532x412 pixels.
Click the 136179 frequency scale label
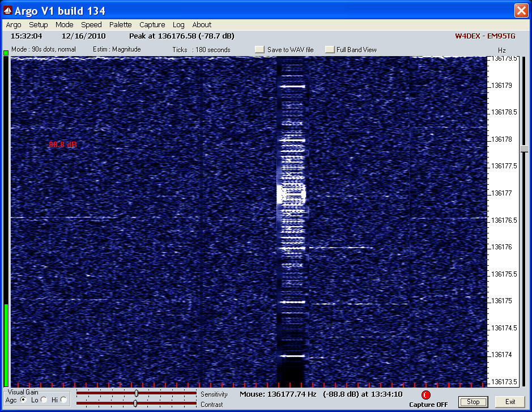click(501, 85)
